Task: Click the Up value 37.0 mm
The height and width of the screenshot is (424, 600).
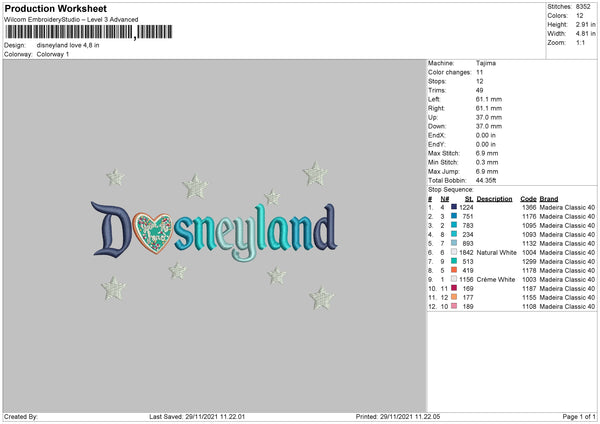Action: click(x=489, y=117)
